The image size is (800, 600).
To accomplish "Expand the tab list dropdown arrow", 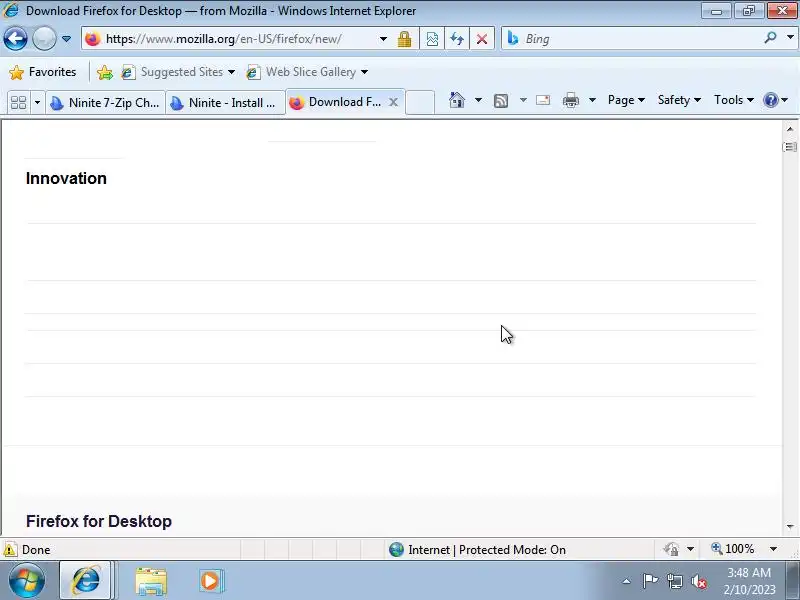I will point(37,103).
